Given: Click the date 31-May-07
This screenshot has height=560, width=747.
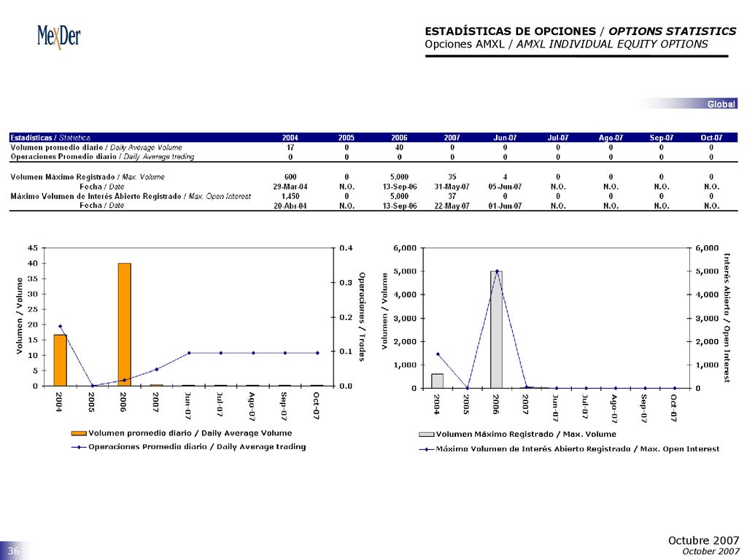Looking at the screenshot, I should coord(452,187).
